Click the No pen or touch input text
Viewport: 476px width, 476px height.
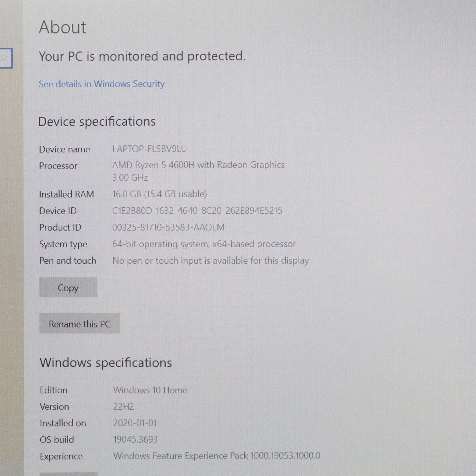pos(210,261)
